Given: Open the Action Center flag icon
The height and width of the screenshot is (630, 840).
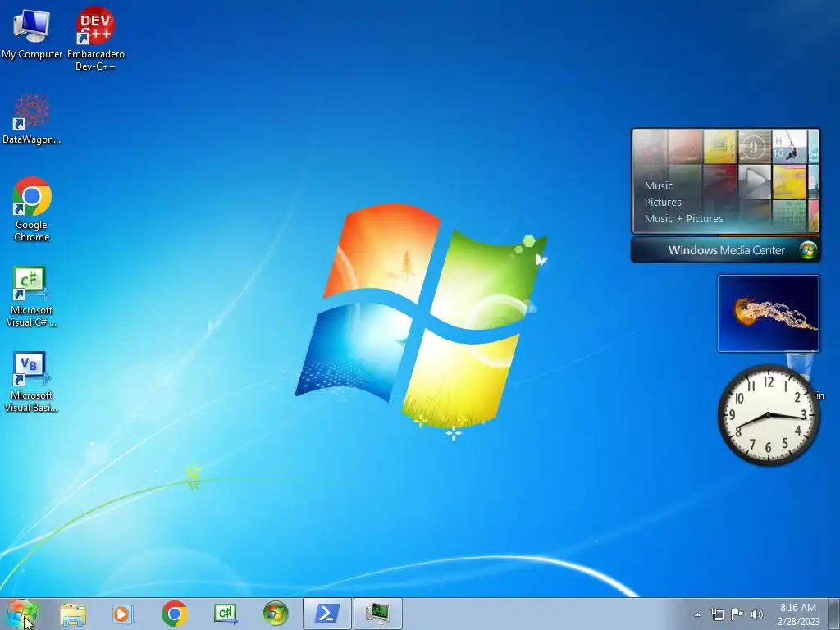Looking at the screenshot, I should click(x=737, y=614).
